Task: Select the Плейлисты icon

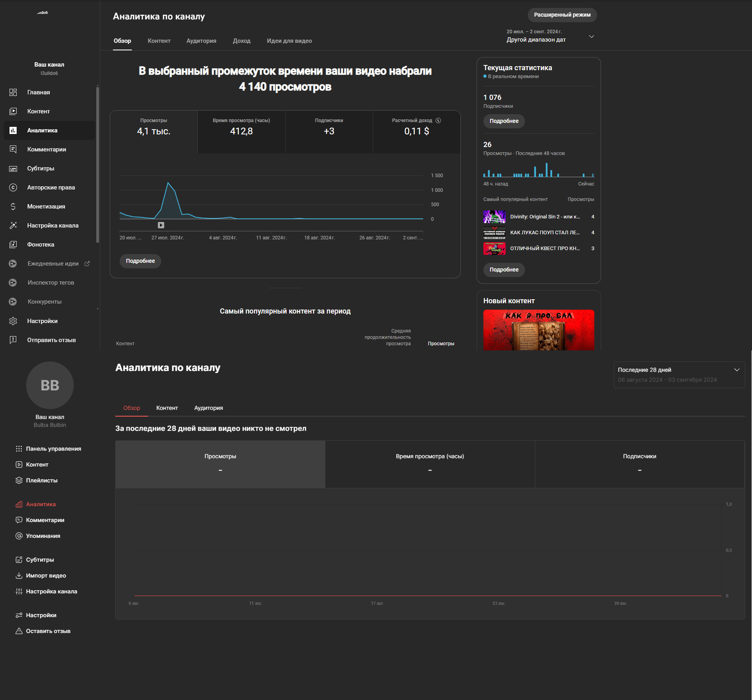Action: pos(19,480)
